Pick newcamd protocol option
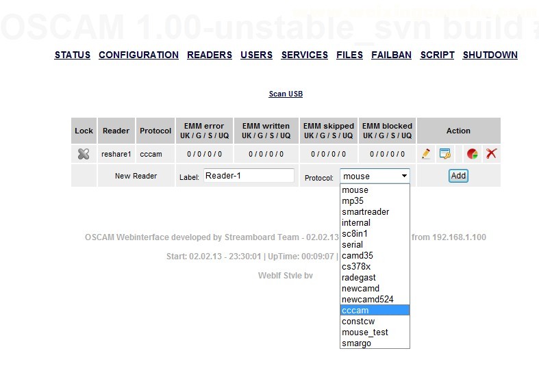 [x=375, y=289]
